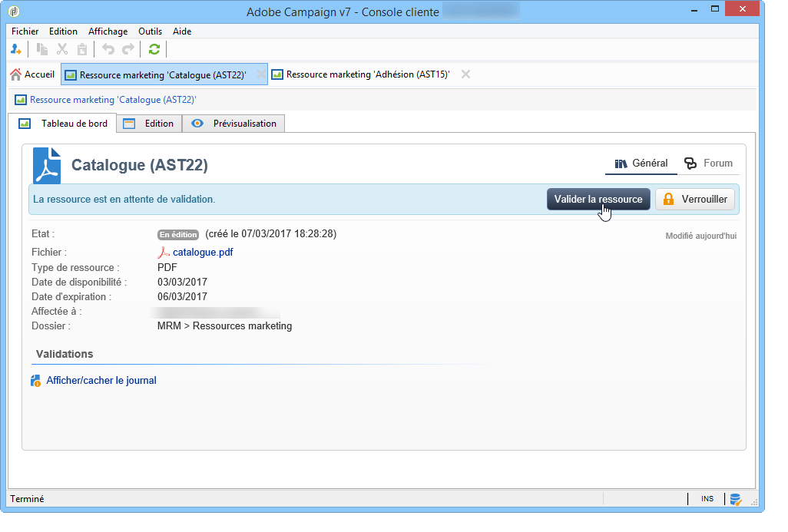This screenshot has width=788, height=532.
Task: Click the breadcrumb link Ressource marketing 'Catalogue (AST22)'
Action: coord(113,100)
